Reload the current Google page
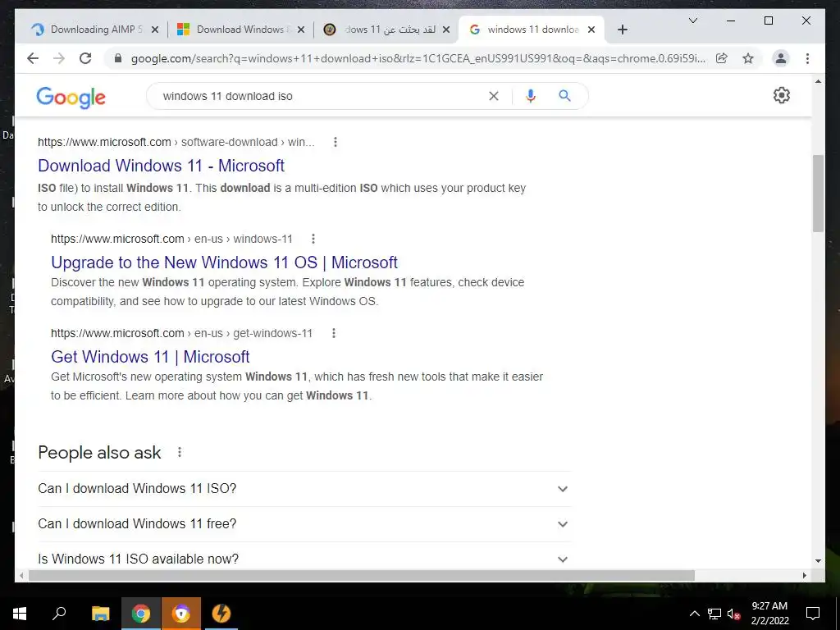The image size is (840, 630). pos(85,58)
